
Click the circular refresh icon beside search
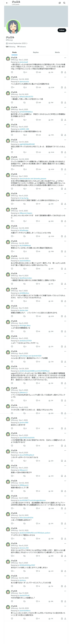(60, 3)
